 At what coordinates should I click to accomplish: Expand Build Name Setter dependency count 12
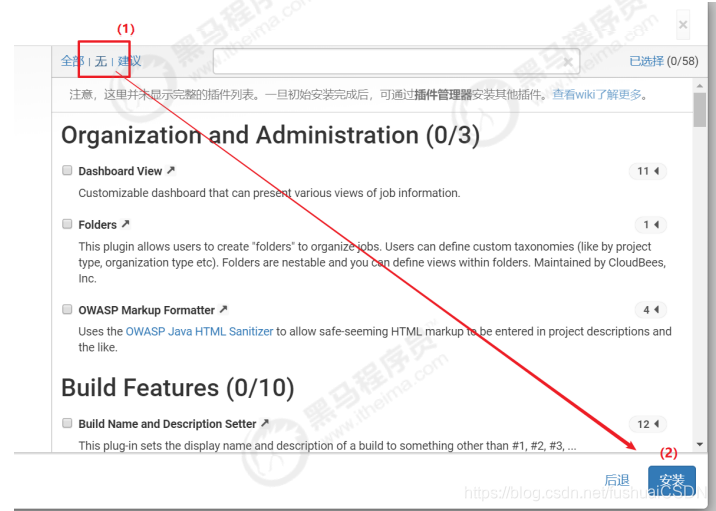[648, 424]
